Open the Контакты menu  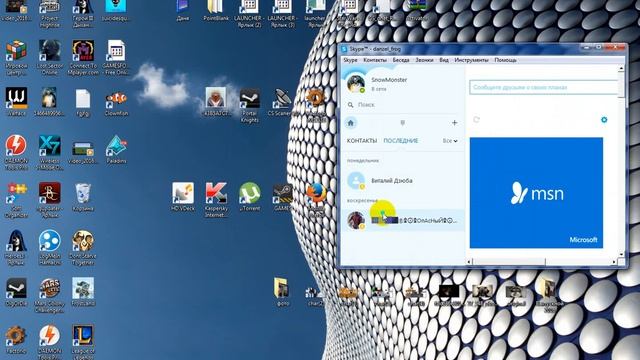click(375, 60)
